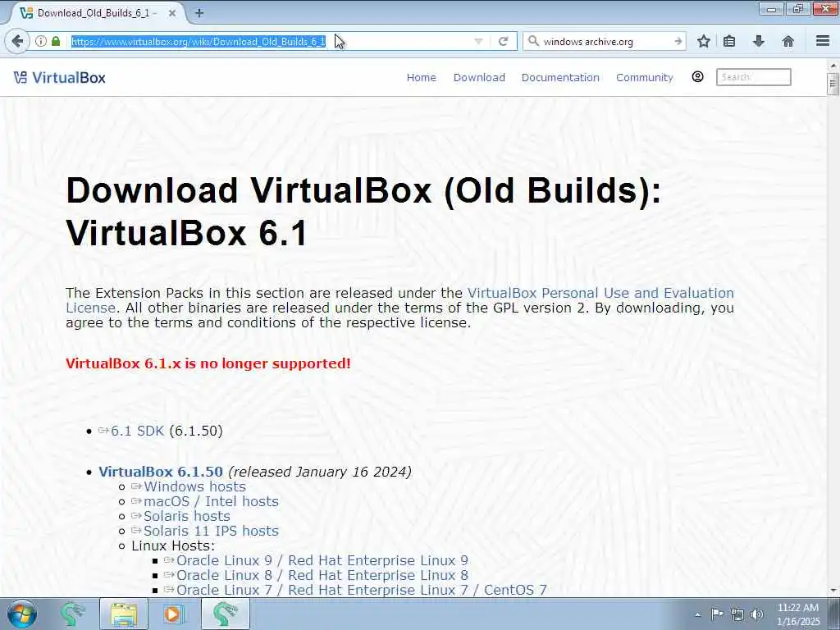The width and height of the screenshot is (840, 630).
Task: Download Windows hosts build
Action: pos(194,486)
